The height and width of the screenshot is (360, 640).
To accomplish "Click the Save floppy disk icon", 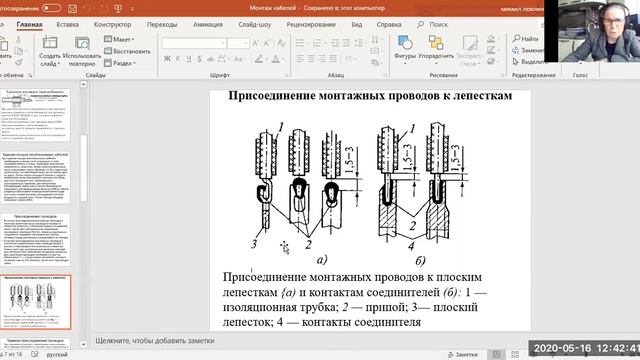I will pyautogui.click(x=73, y=8).
